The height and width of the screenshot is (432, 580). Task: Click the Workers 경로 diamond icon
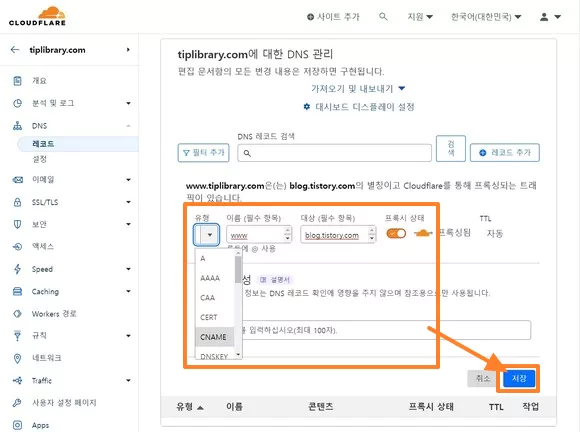point(17,314)
